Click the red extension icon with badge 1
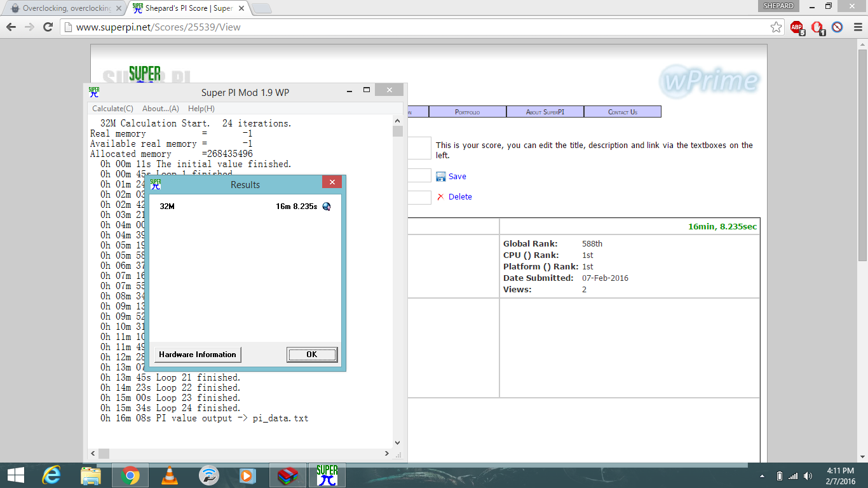Image resolution: width=868 pixels, height=488 pixels. click(818, 27)
